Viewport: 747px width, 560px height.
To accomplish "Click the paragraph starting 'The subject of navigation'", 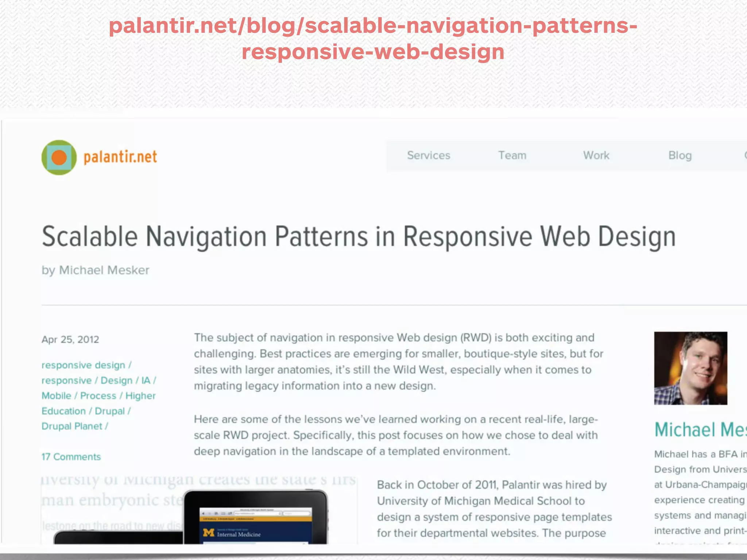I will click(398, 362).
